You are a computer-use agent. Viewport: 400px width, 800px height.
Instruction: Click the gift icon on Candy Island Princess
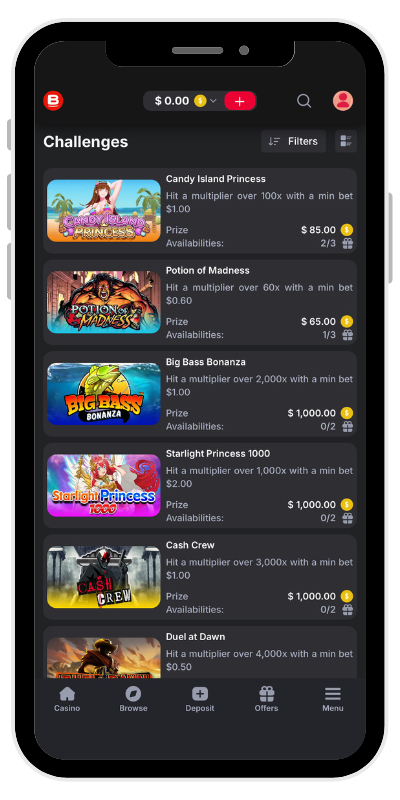point(347,243)
